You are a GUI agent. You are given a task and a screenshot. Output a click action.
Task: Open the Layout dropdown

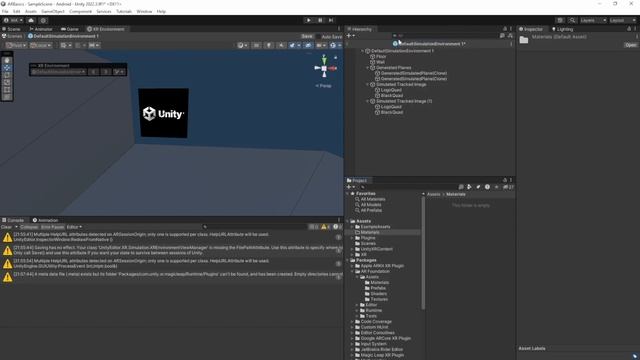pos(622,20)
